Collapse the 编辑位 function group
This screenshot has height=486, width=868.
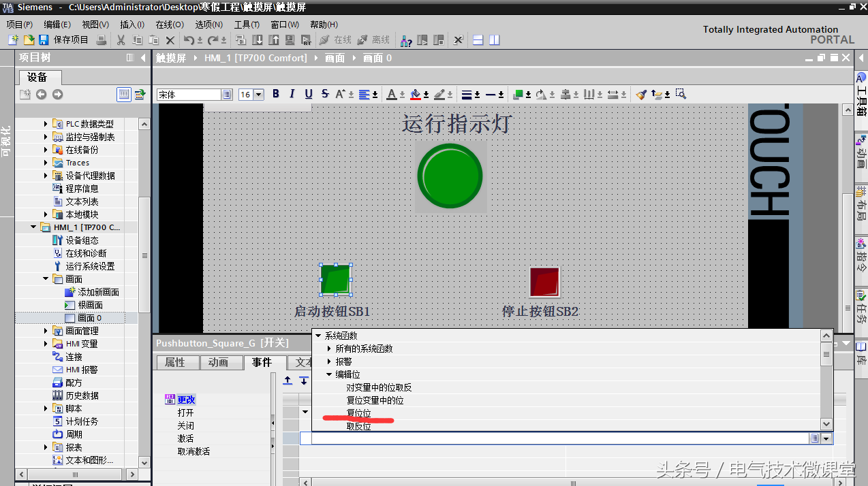tap(330, 374)
